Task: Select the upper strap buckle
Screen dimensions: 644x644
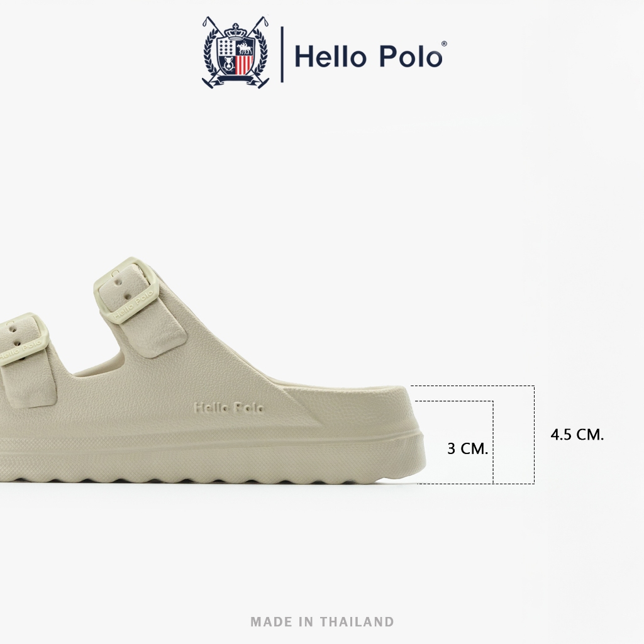Action: tap(126, 290)
